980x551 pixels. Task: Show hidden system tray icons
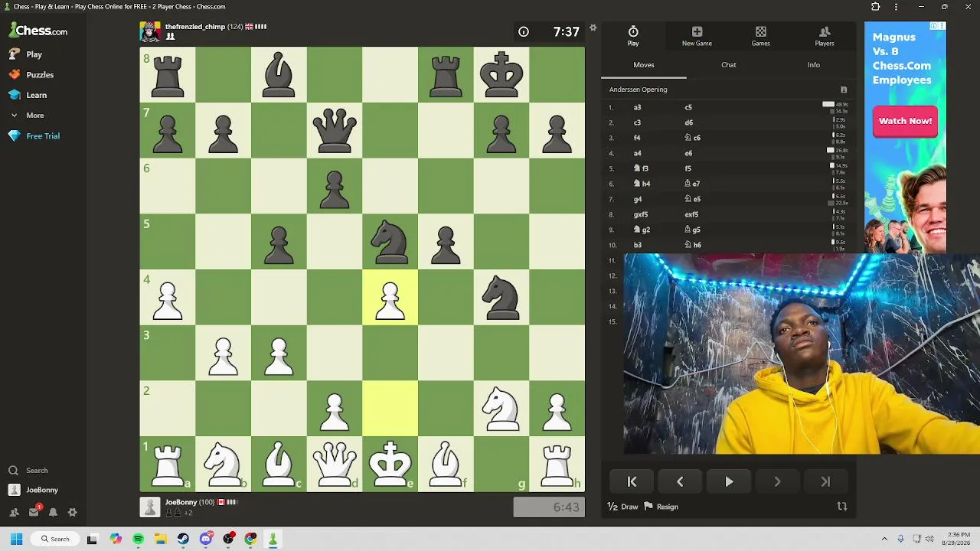pyautogui.click(x=884, y=539)
